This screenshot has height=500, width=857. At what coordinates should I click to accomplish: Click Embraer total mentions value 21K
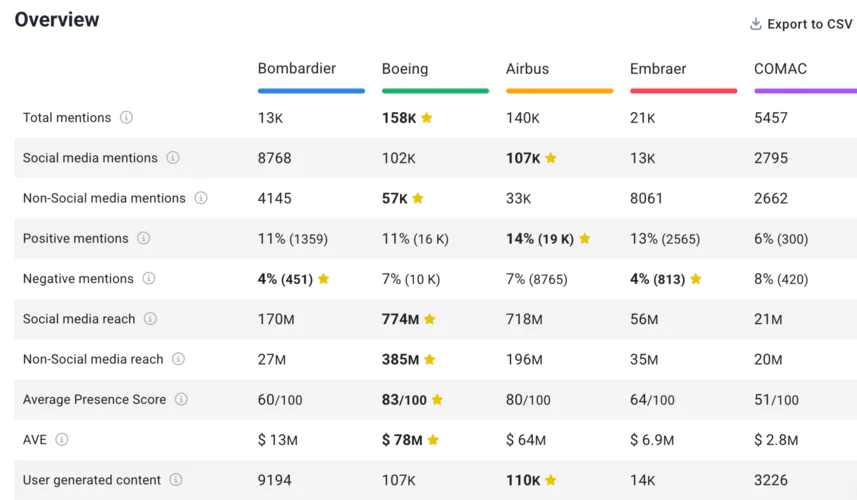pyautogui.click(x=642, y=117)
